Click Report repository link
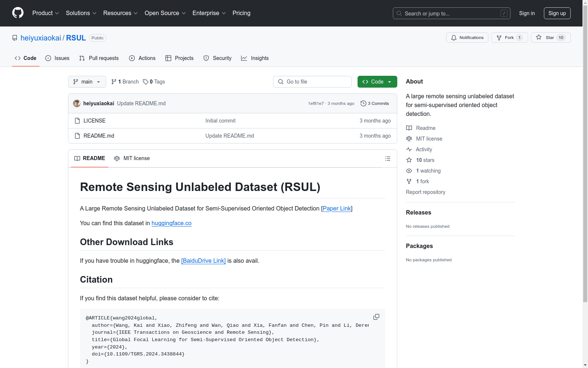The image size is (588, 368). tap(426, 192)
